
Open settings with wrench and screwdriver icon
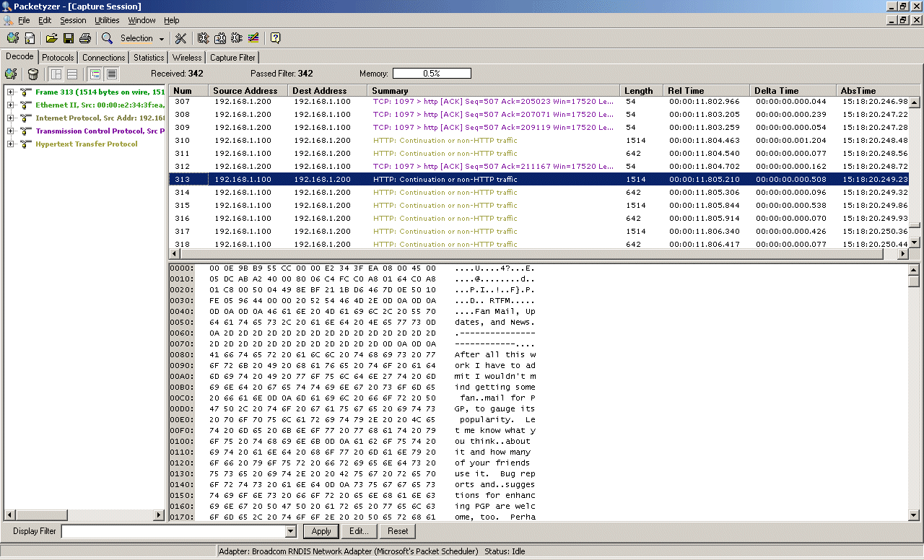pos(180,38)
